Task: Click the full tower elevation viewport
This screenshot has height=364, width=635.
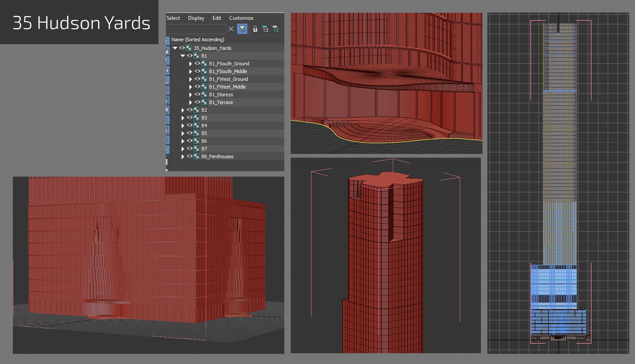Action: (x=558, y=183)
